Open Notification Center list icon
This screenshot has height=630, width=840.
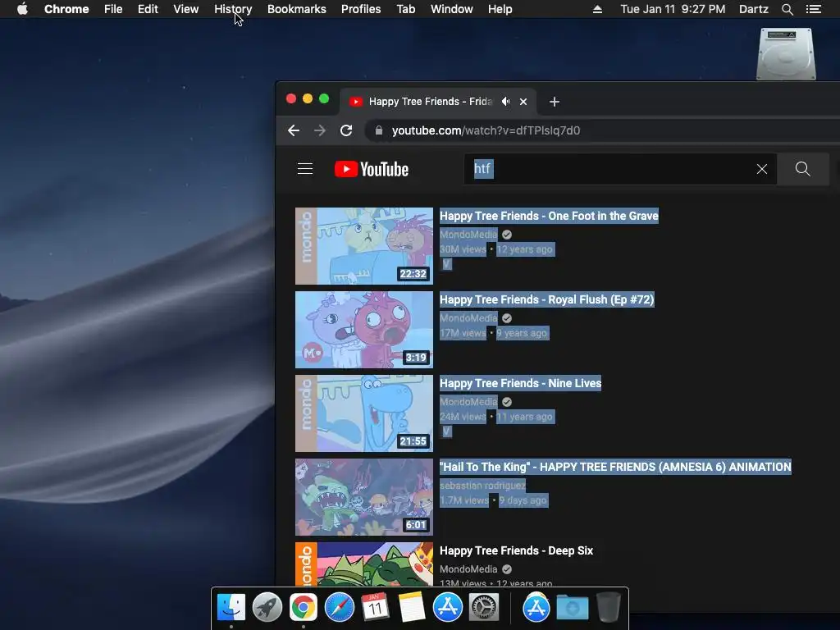click(814, 9)
